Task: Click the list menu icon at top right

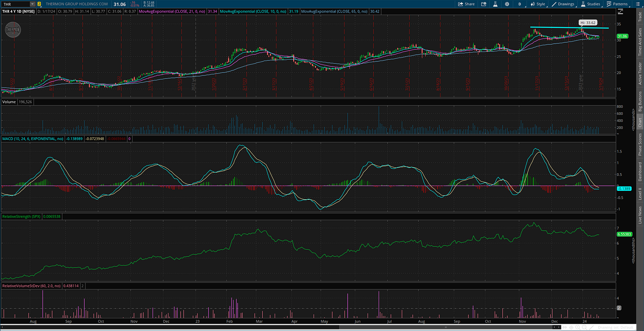Action: click(638, 4)
